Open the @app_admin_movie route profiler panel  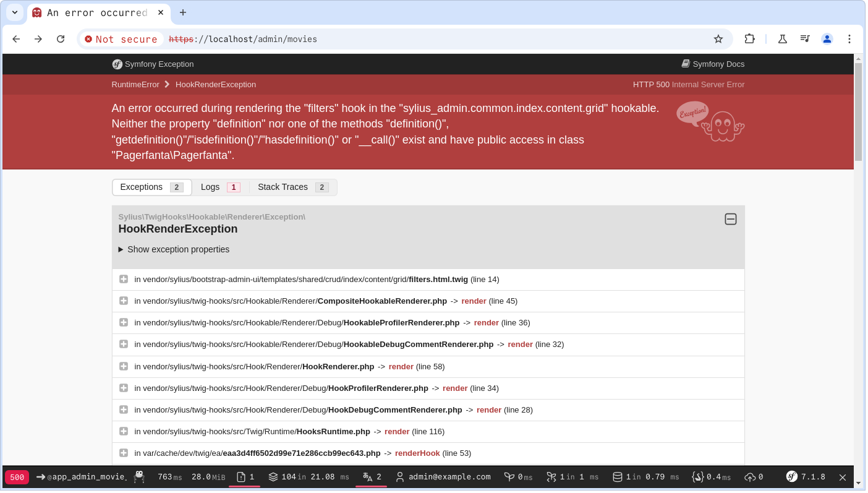[81, 477]
